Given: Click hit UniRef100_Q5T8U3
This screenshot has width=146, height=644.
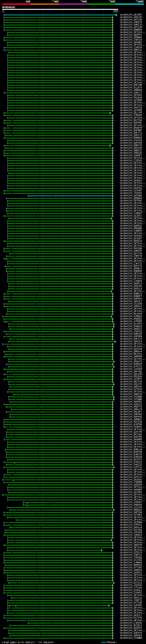Looking at the screenshot, I should pos(131,95).
